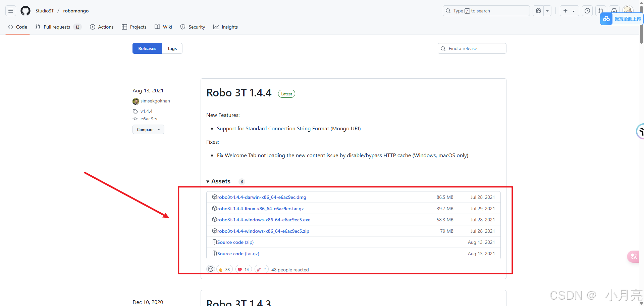This screenshot has height=306, width=644.
Task: Open commit e6ac9ec link
Action: coord(149,119)
